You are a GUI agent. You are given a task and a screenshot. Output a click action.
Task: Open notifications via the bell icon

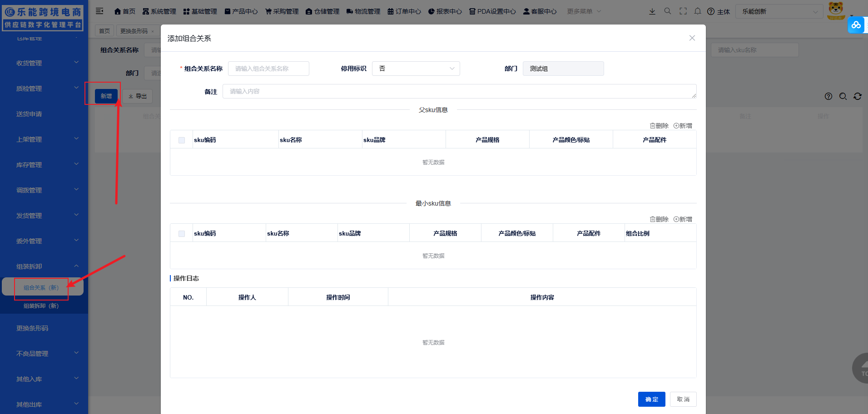(x=698, y=11)
